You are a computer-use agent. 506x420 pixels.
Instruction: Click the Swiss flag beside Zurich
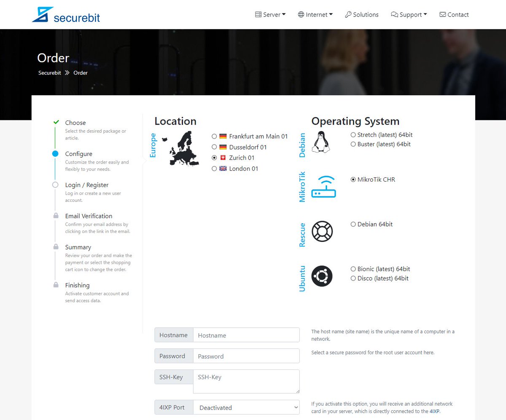click(x=223, y=158)
